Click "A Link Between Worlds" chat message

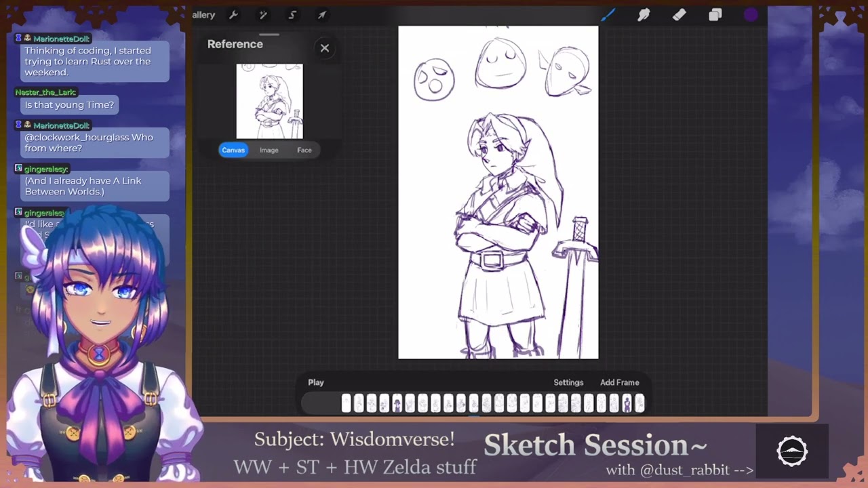94,186
